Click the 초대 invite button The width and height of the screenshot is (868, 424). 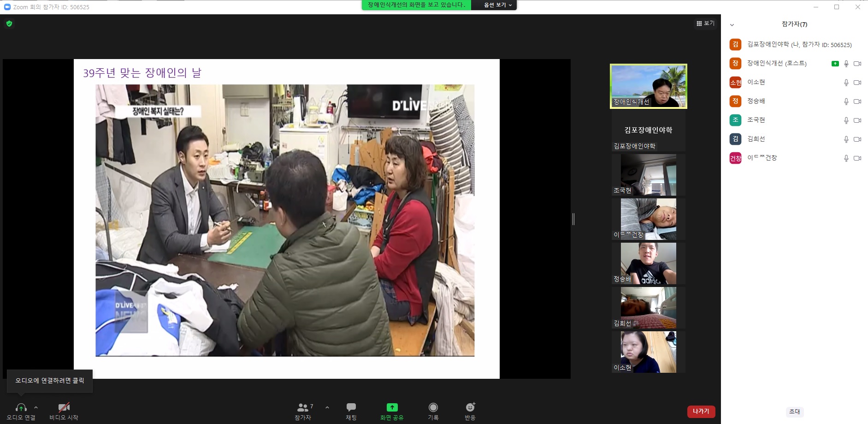795,412
